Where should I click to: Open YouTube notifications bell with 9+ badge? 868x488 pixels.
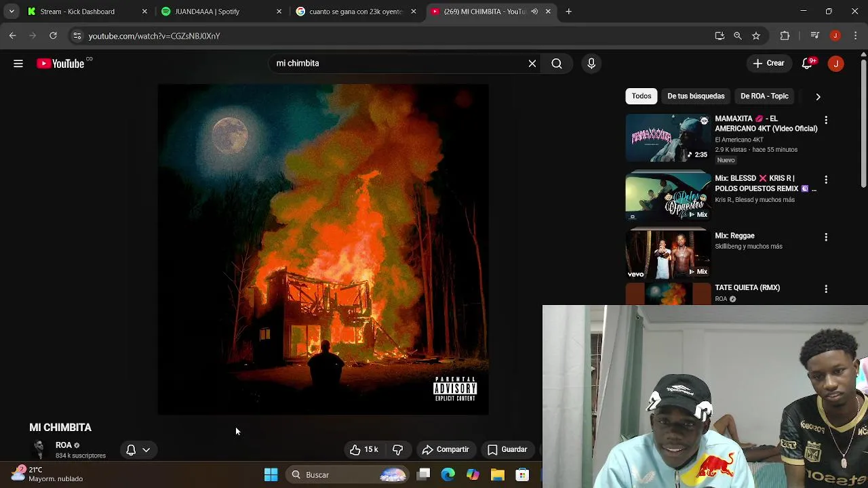(x=807, y=63)
